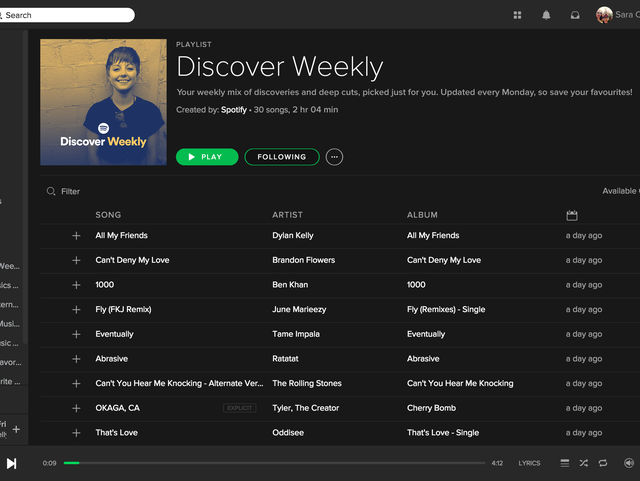
Task: Open the apps grid icon in top bar
Action: coord(517,15)
